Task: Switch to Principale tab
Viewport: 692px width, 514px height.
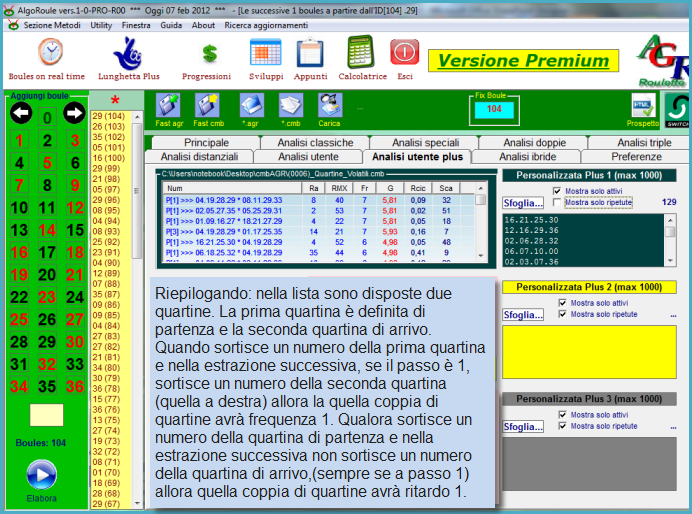Action: 206,143
